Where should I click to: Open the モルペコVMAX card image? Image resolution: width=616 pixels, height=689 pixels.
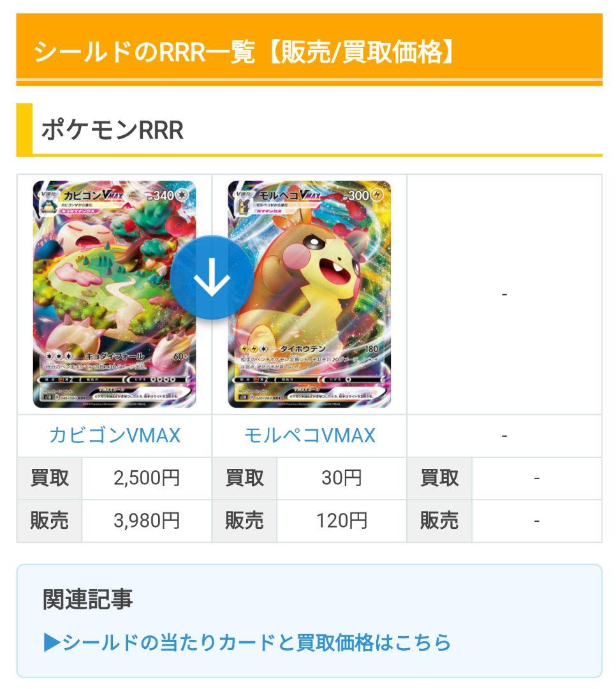coord(309,294)
